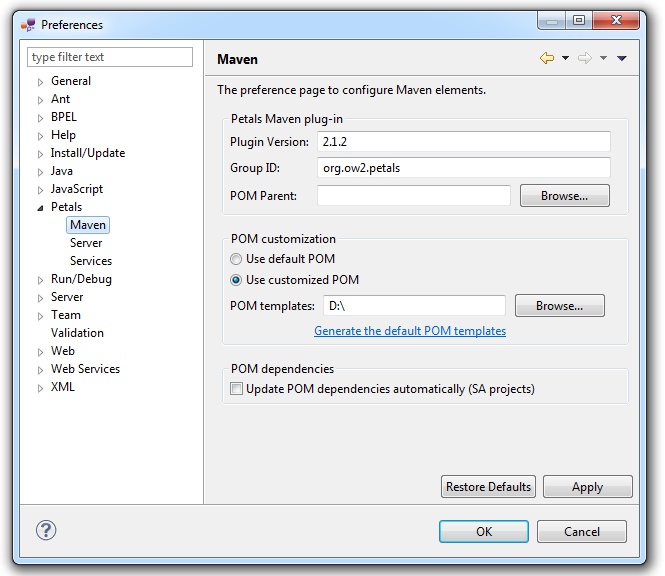Open the help question mark icon
This screenshot has width=665, height=576.
point(46,530)
